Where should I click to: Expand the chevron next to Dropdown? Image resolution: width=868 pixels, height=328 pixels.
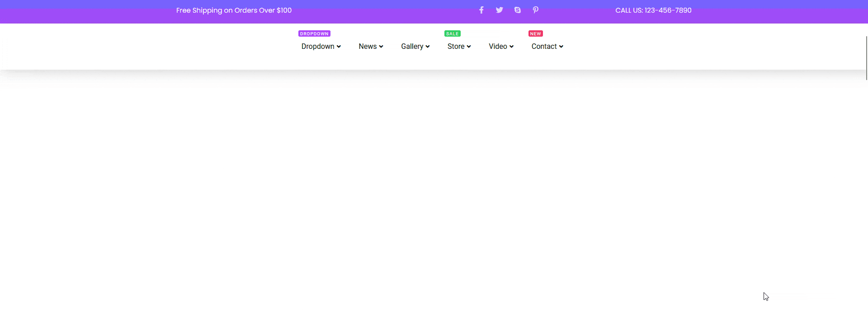339,47
